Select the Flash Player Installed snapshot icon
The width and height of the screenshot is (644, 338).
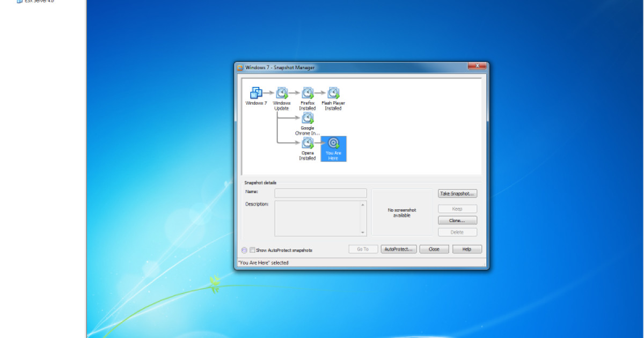pos(333,93)
